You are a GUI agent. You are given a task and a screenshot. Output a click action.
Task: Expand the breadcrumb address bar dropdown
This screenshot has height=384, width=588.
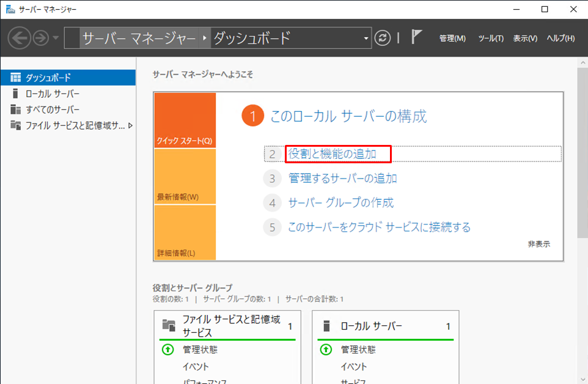[x=367, y=39]
